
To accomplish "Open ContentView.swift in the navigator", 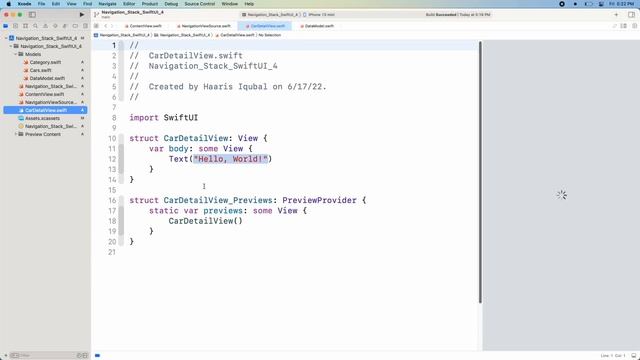I will pos(45,94).
